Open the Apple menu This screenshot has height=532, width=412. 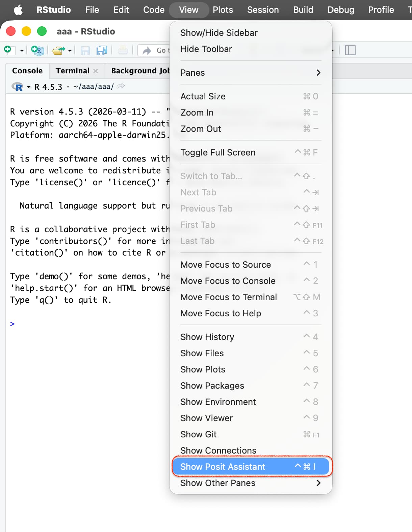(18, 10)
